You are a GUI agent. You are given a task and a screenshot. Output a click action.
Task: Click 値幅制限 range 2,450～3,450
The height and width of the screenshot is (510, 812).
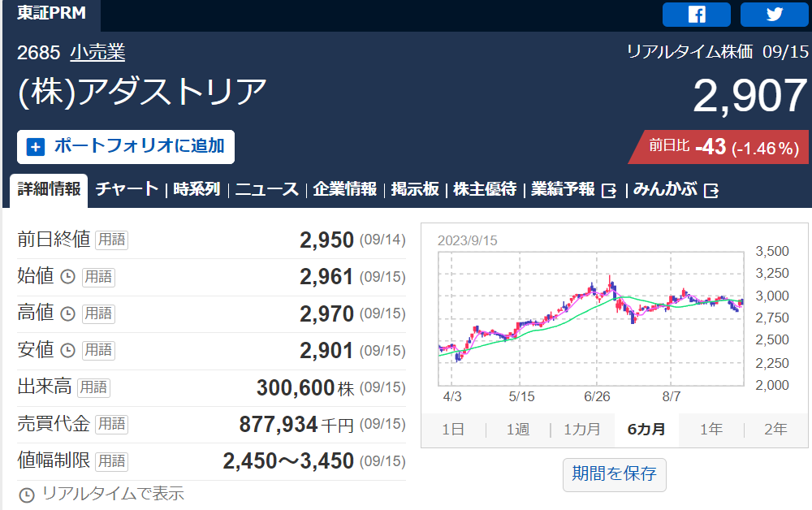click(x=288, y=461)
